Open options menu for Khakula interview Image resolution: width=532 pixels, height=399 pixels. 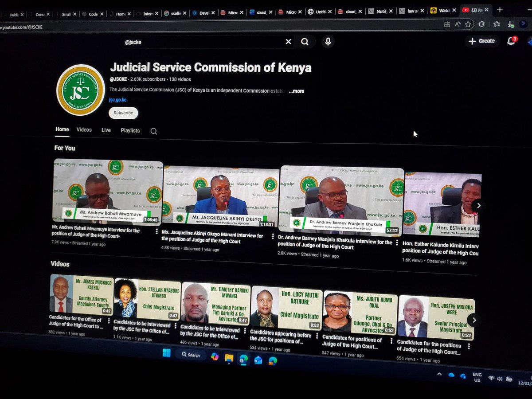397,243
